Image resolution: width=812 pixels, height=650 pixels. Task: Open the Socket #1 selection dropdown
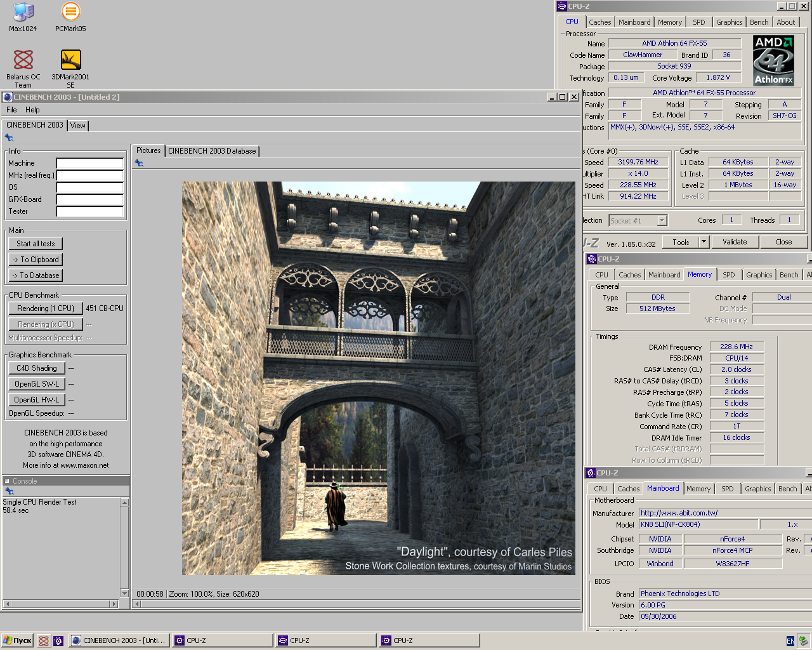pyautogui.click(x=662, y=221)
